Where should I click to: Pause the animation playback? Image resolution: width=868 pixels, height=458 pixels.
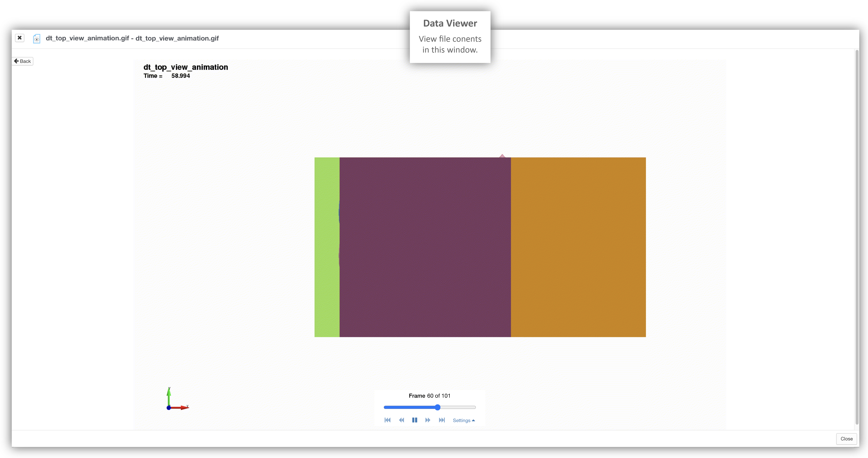[414, 420]
